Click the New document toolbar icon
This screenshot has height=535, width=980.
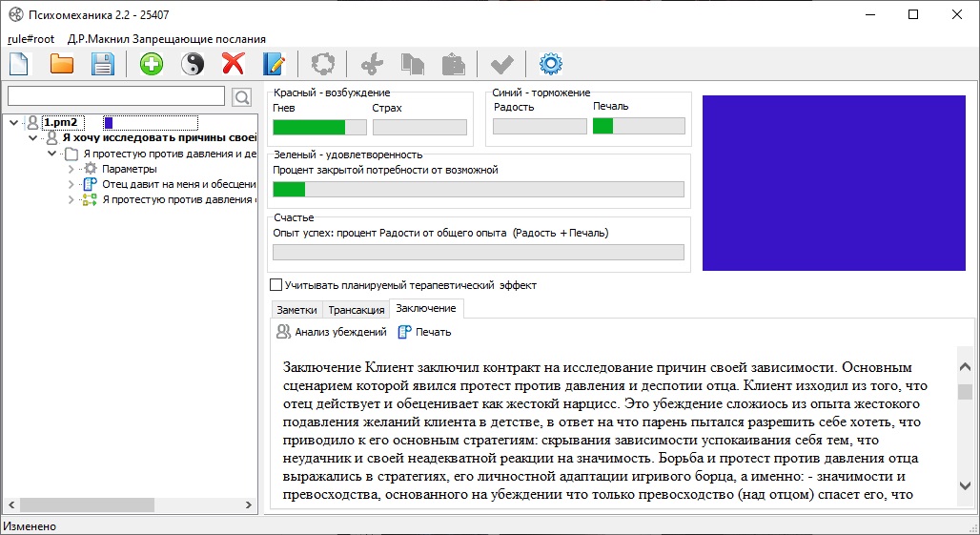tap(19, 64)
